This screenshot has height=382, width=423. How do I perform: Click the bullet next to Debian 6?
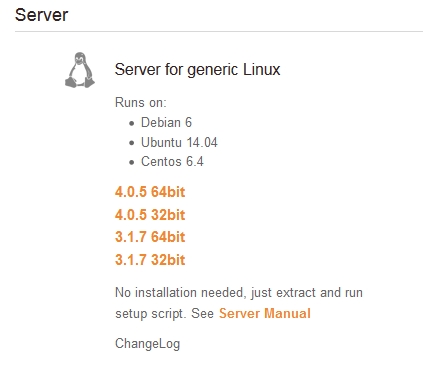pyautogui.click(x=132, y=123)
